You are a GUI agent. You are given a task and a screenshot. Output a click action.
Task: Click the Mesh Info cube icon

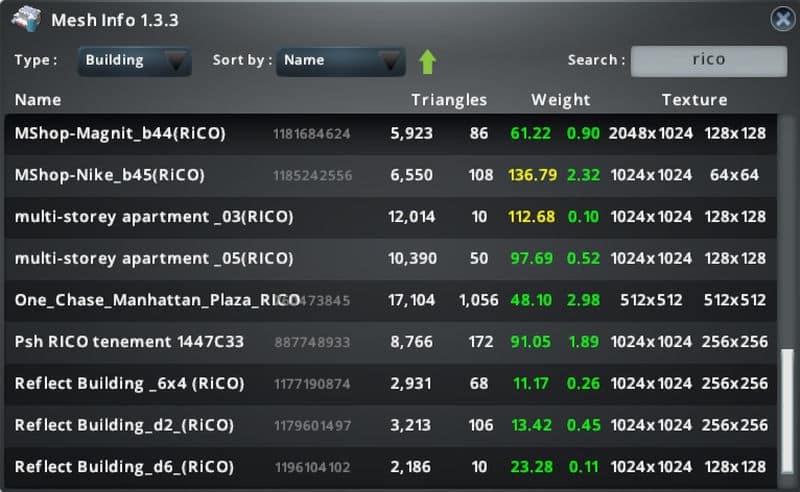pos(26,19)
